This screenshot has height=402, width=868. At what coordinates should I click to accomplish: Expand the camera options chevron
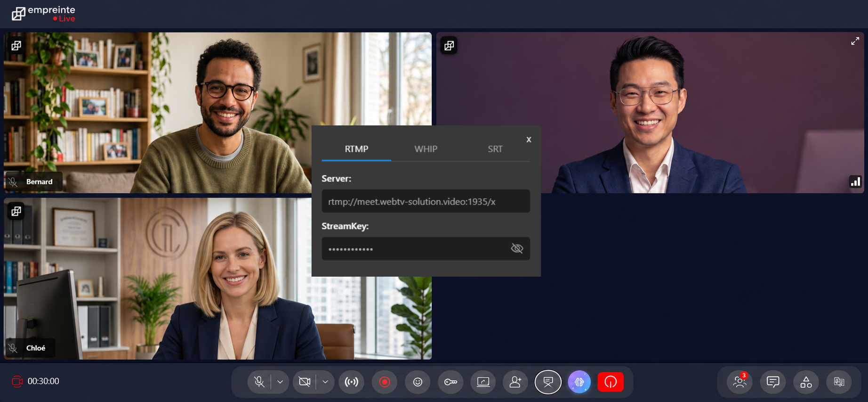point(325,382)
